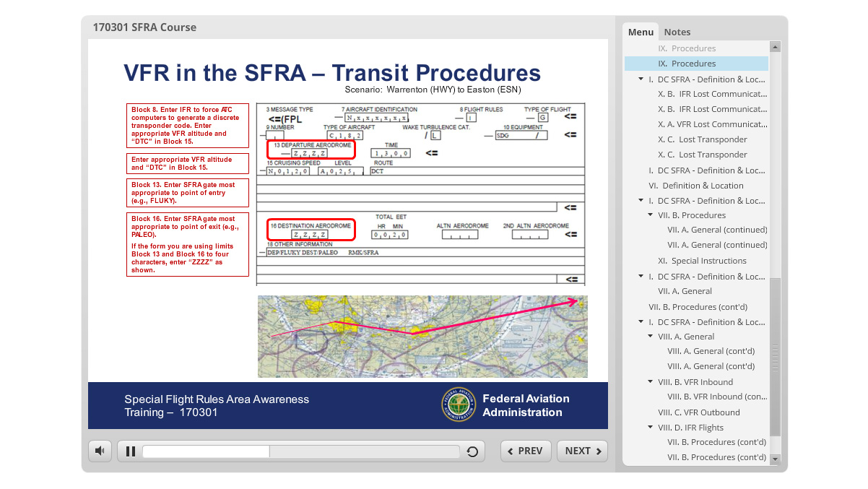Collapse the VIII. D. IFR Flights arrow

pos(651,428)
